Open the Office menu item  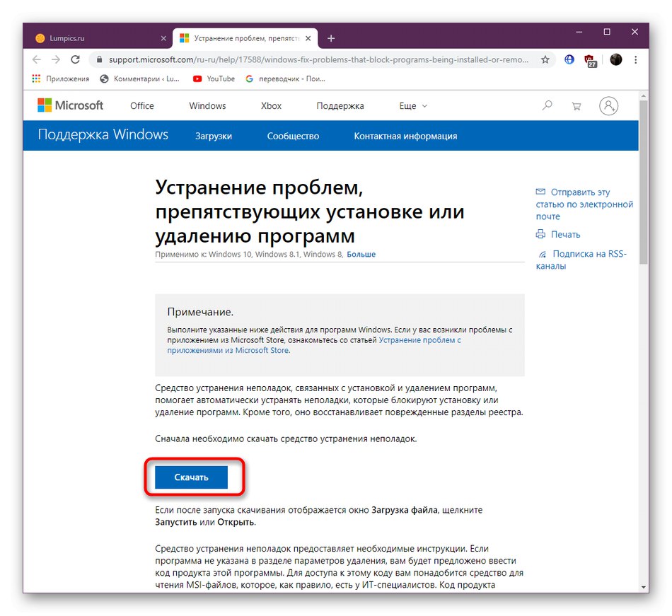(142, 106)
